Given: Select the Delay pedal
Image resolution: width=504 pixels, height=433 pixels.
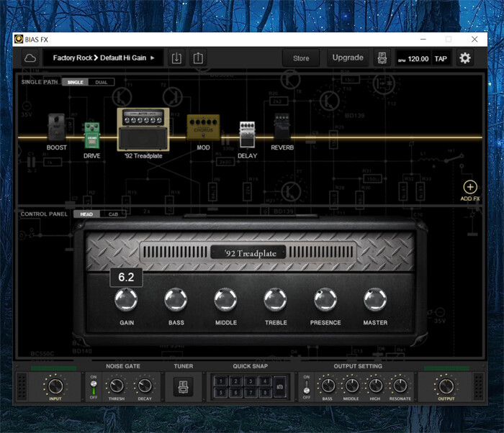Looking at the screenshot, I should [x=247, y=135].
